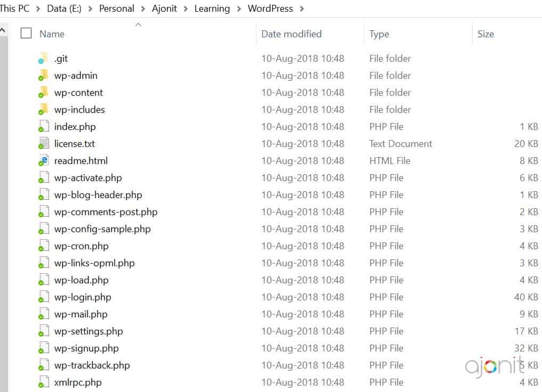Viewport: 542px width, 392px height.
Task: Expand the chevron after Personal
Action: coord(143,9)
